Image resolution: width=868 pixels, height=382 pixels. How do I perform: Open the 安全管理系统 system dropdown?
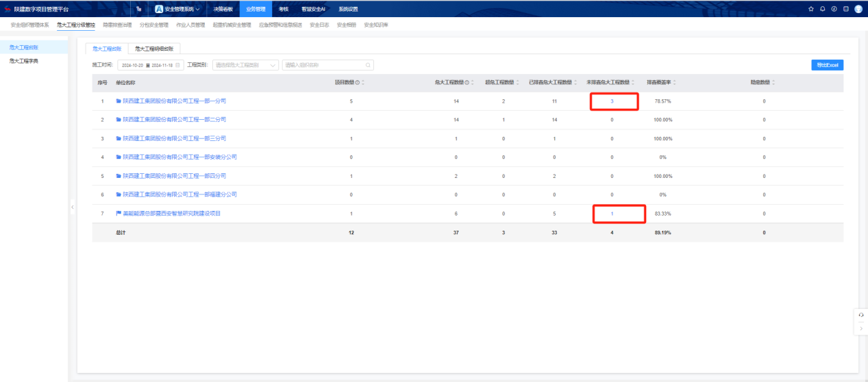pos(177,9)
